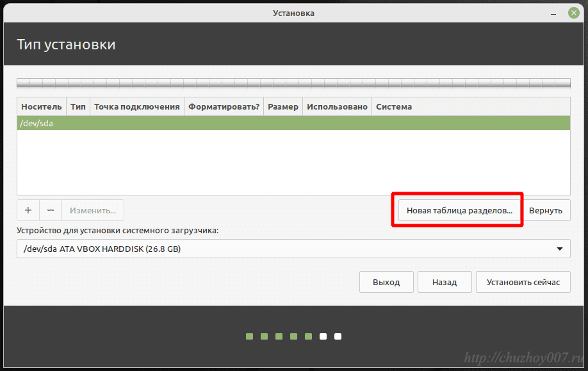Click the Форматировать? column header
The width and height of the screenshot is (588, 371).
click(x=224, y=106)
